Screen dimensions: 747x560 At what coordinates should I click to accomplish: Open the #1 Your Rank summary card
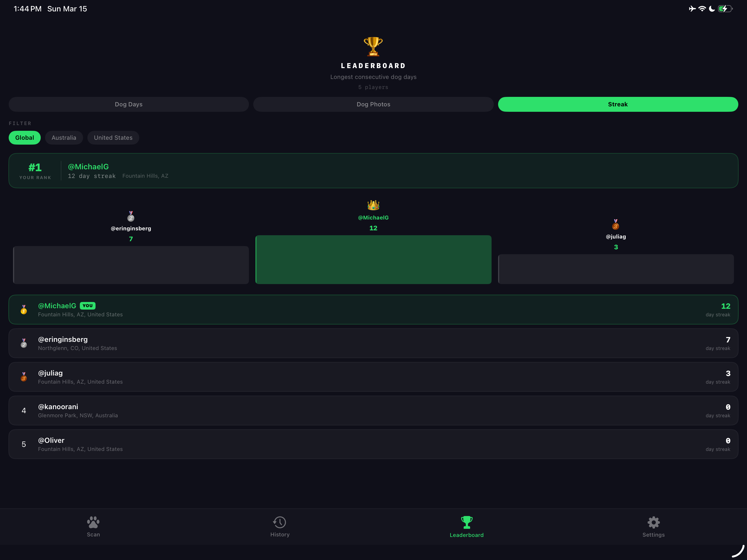point(373,171)
